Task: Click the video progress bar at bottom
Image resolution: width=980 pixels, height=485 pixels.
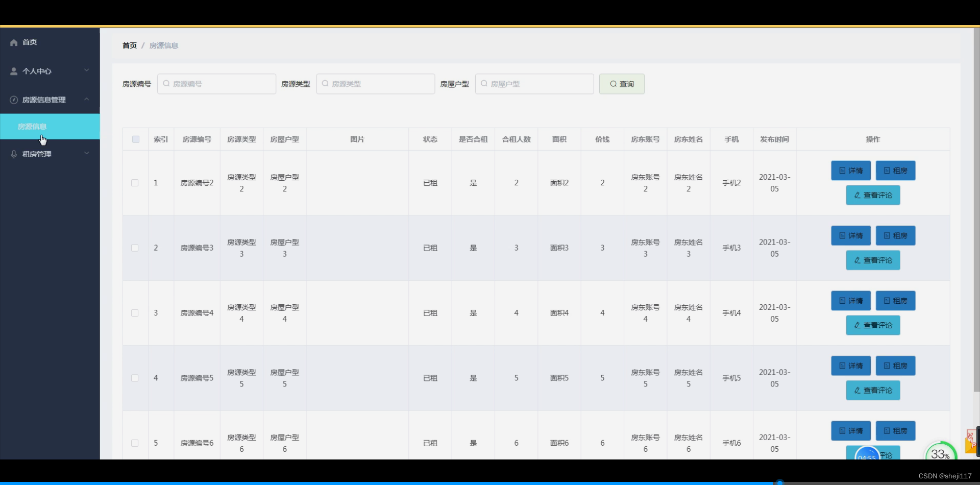Action: pyautogui.click(x=490, y=482)
